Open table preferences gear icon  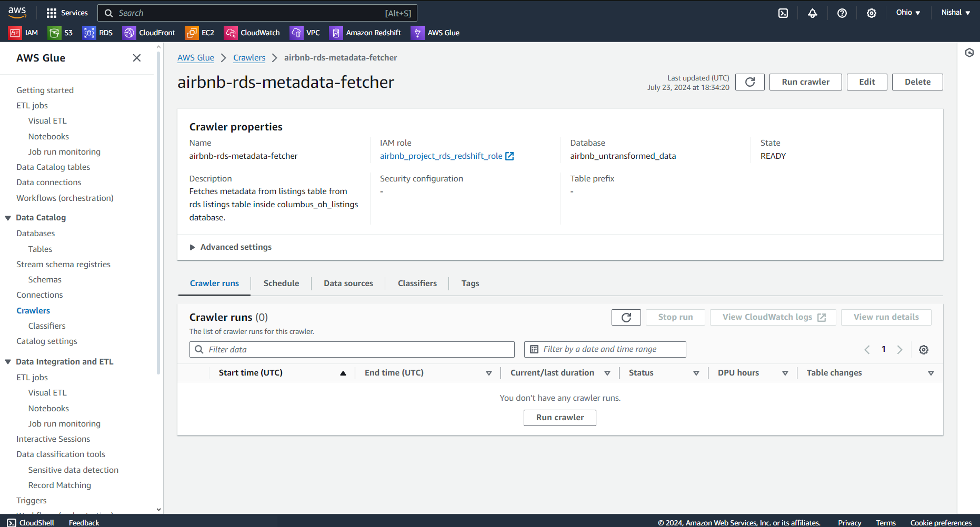[x=924, y=350]
